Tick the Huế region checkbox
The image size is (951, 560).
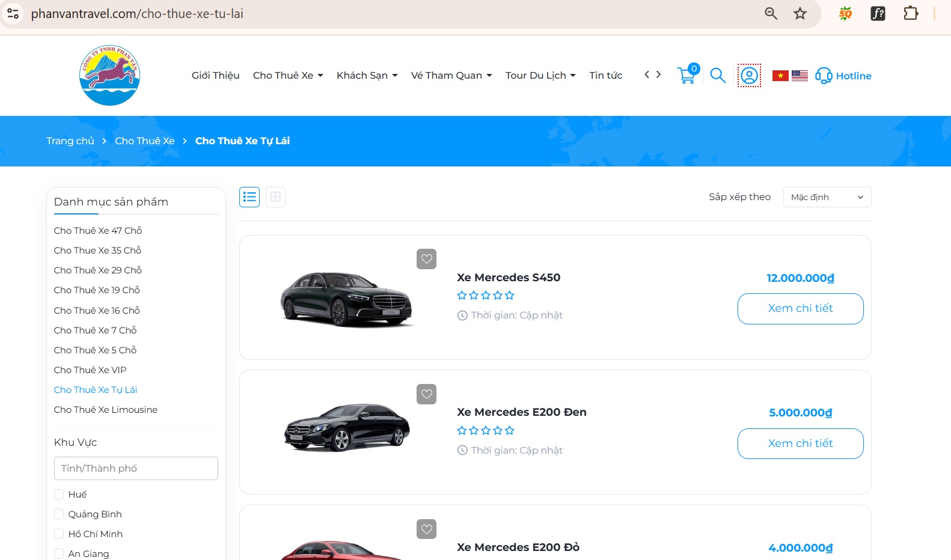59,494
